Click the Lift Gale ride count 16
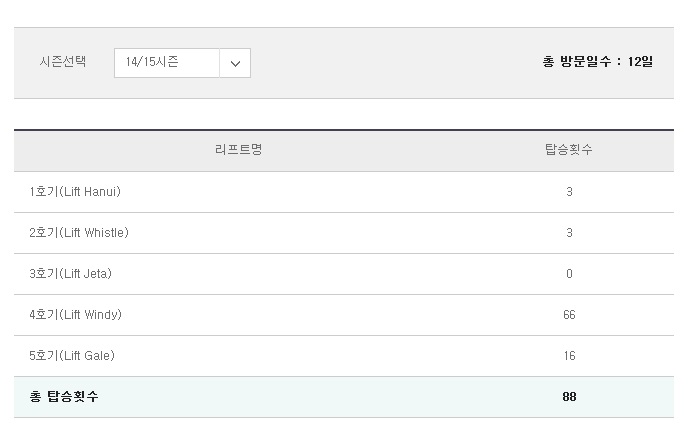Viewport: 693px width, 433px height. tap(569, 356)
